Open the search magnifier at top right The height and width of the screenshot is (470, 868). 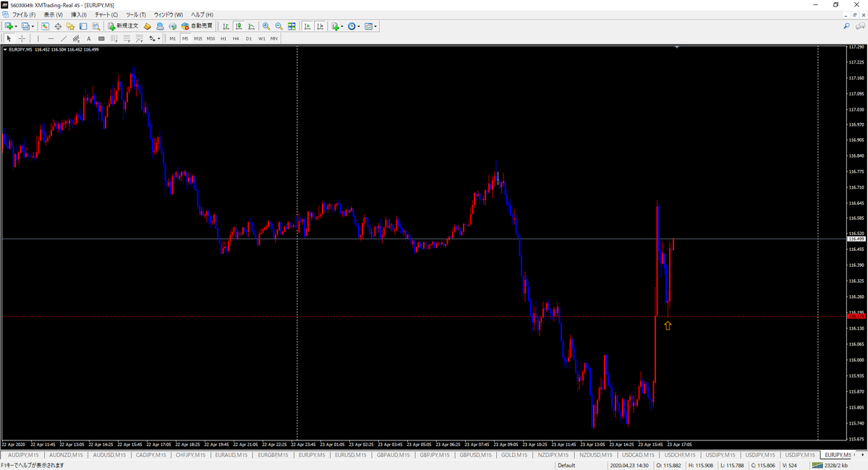click(846, 26)
